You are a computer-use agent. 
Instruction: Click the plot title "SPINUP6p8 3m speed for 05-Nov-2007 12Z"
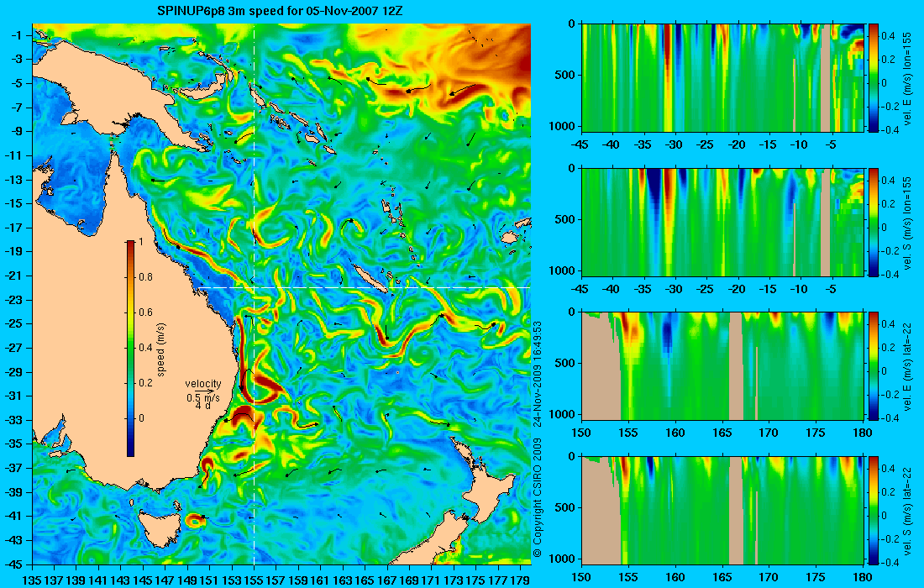(281, 10)
